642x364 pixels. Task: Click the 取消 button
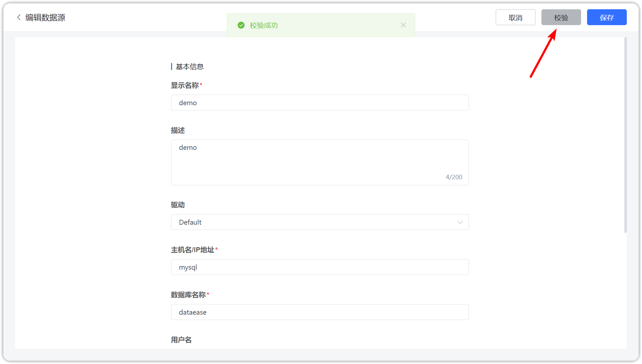click(x=515, y=17)
